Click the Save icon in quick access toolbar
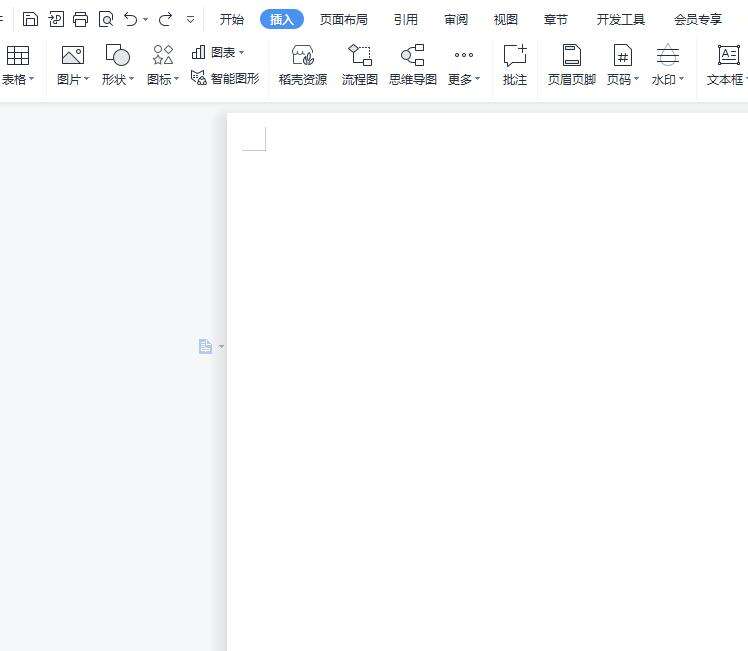Screen dimensions: 748x651 point(31,20)
